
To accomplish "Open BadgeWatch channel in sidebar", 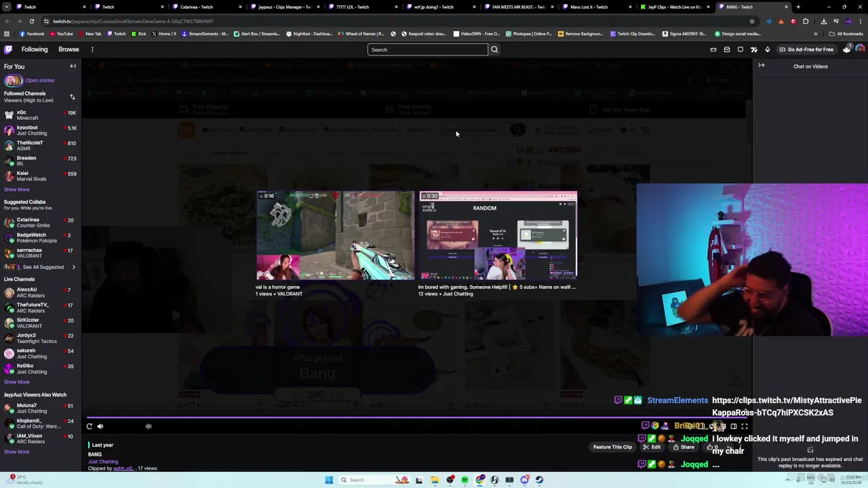I will tap(40, 238).
